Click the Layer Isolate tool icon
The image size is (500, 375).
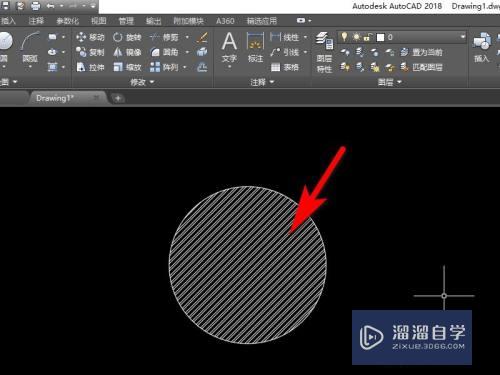[360, 52]
